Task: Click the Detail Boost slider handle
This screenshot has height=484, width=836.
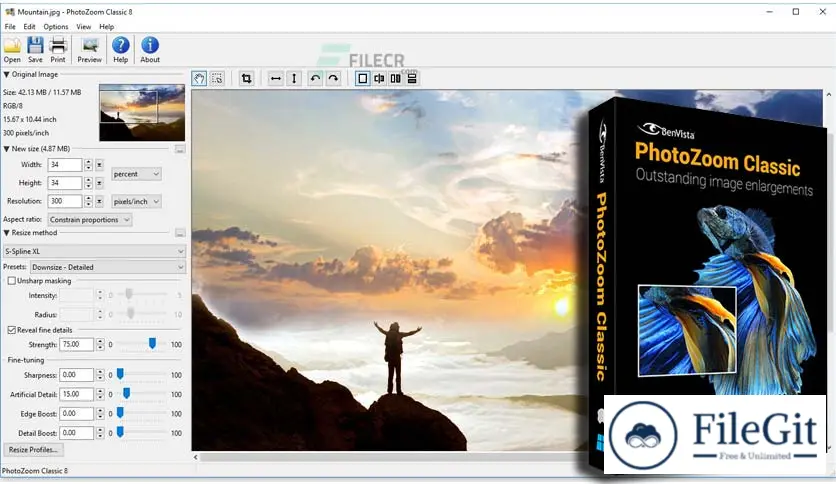Action: point(120,432)
